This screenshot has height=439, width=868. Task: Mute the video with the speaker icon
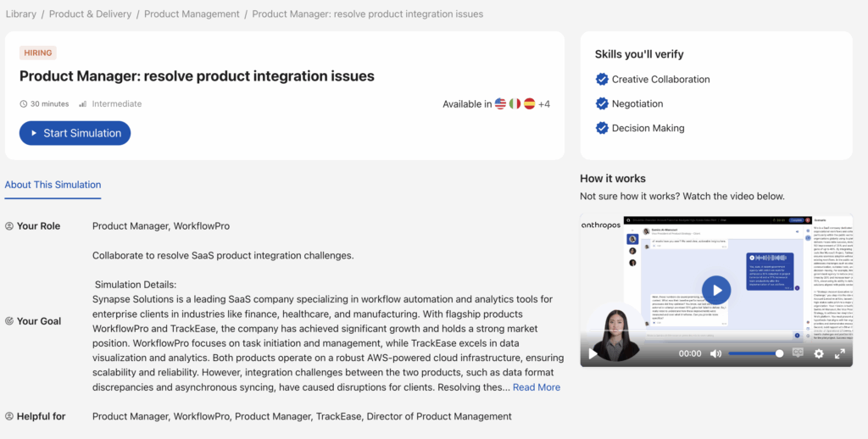point(715,353)
